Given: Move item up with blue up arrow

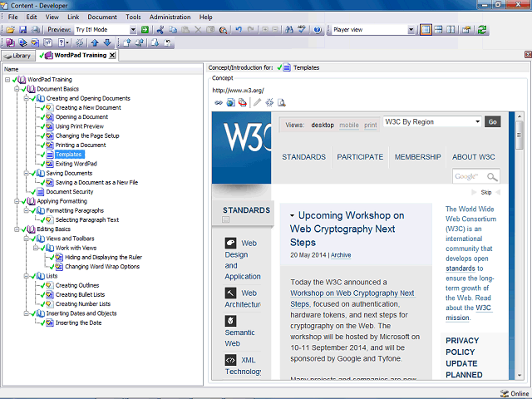Looking at the screenshot, I should pos(95,42).
